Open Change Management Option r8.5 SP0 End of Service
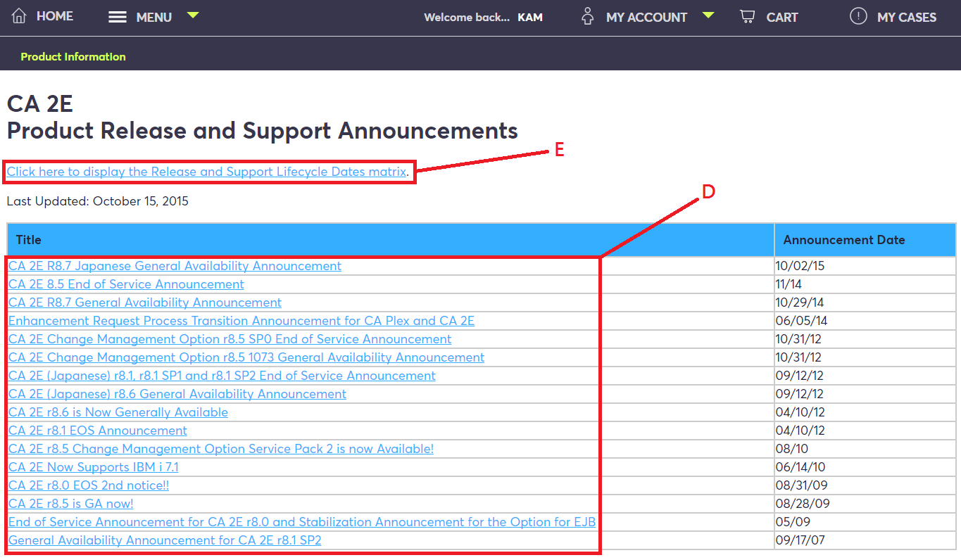The image size is (961, 560). click(230, 339)
